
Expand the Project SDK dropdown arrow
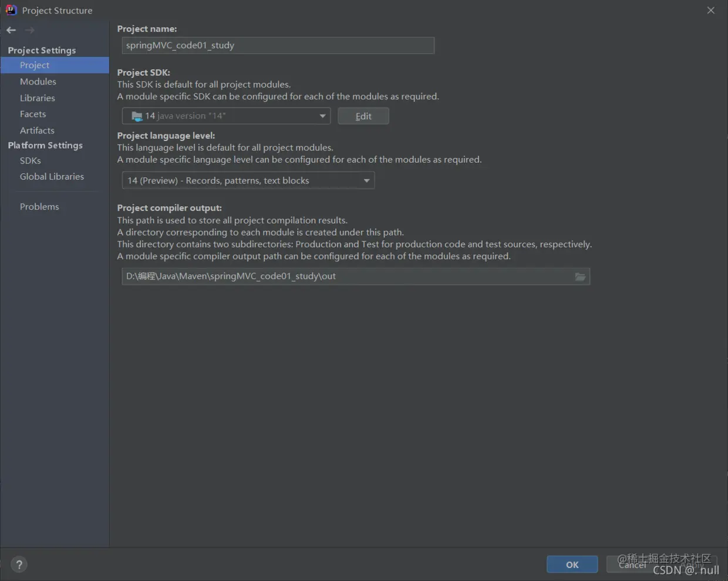coord(322,116)
